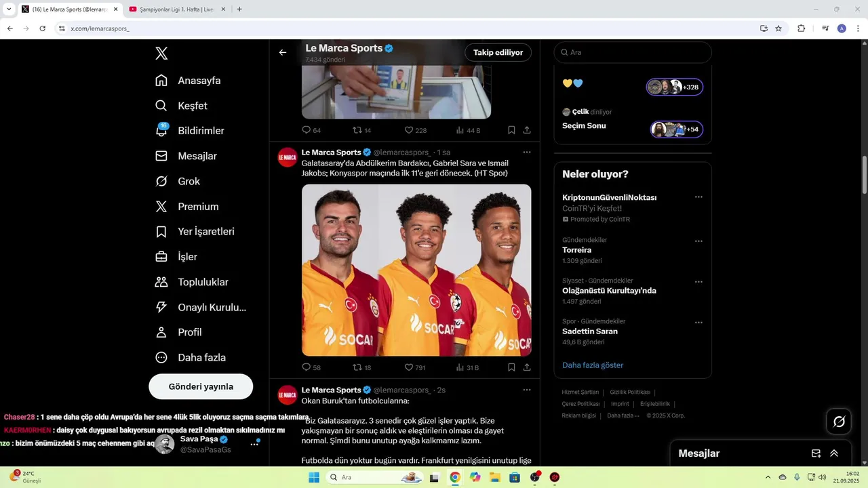Open Chrome from taskbar
This screenshot has width=868, height=488.
click(x=455, y=477)
